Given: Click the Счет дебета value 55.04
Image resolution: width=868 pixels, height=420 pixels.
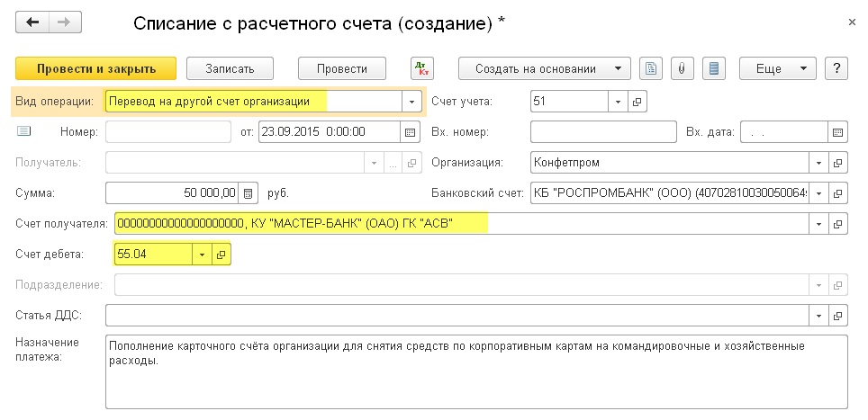Looking at the screenshot, I should coord(154,255).
